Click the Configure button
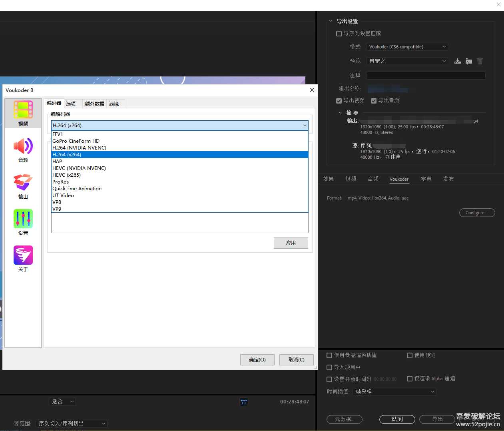Screen dimensions: 504x431 pos(477,213)
